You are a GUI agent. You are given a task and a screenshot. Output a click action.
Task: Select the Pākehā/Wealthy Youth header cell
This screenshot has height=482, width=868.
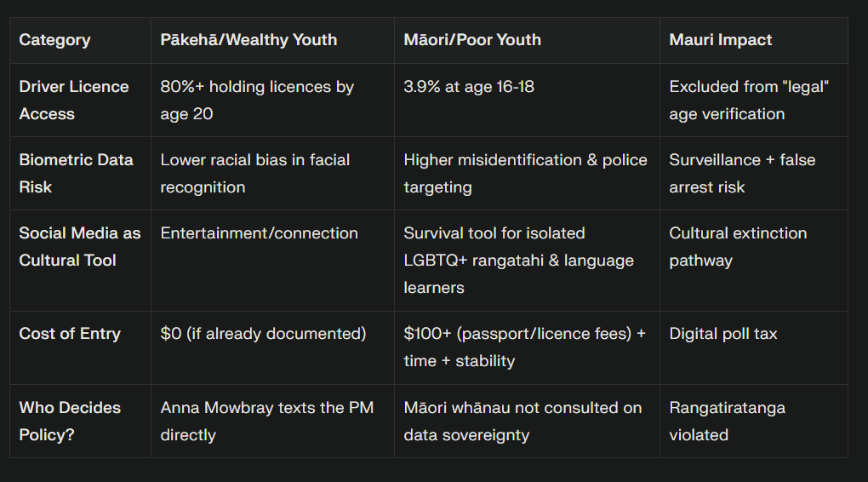272,40
